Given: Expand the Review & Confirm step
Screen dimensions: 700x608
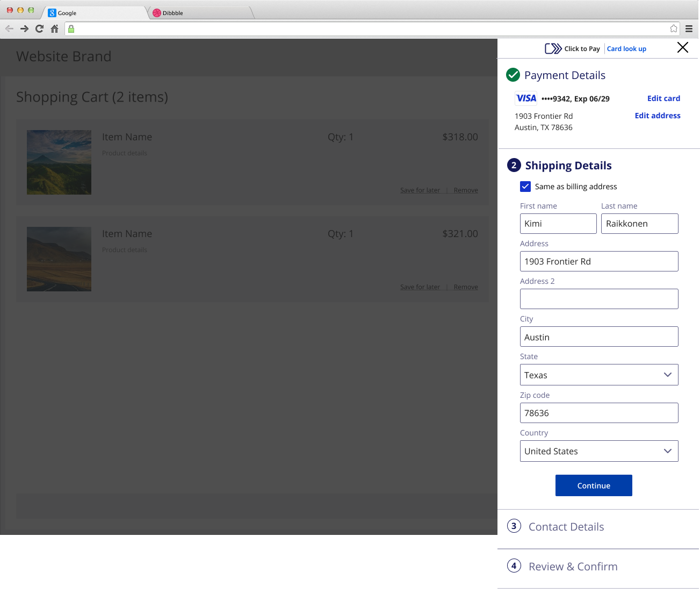Looking at the screenshot, I should coord(573,567).
